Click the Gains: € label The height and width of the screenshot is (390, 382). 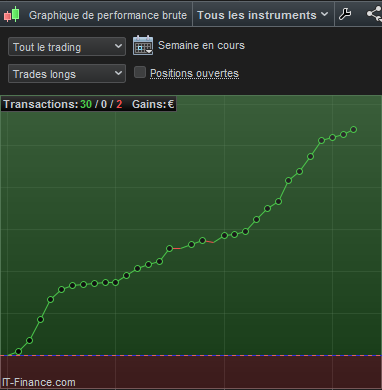coord(153,104)
